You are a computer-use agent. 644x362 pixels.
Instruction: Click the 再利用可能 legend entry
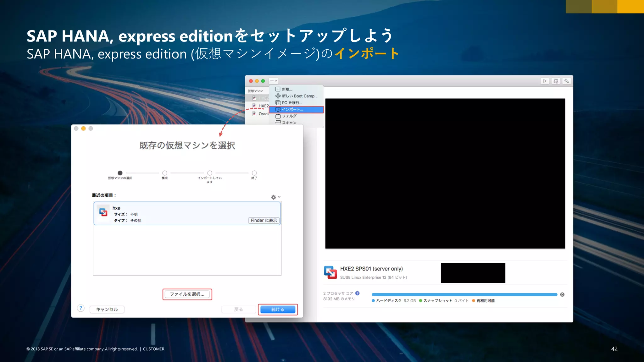click(x=483, y=301)
